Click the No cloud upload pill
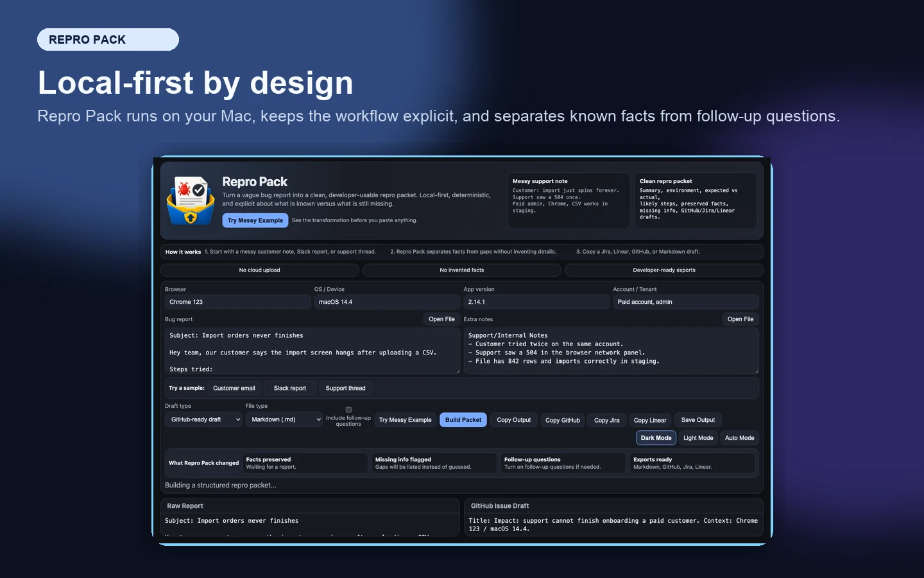Image resolution: width=924 pixels, height=578 pixels. [x=260, y=270]
